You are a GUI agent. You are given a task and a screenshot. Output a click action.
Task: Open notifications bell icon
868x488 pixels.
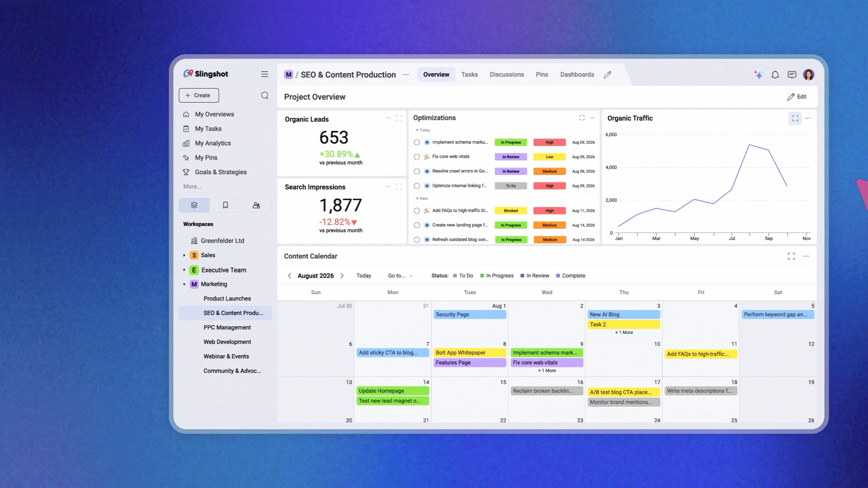coord(775,75)
